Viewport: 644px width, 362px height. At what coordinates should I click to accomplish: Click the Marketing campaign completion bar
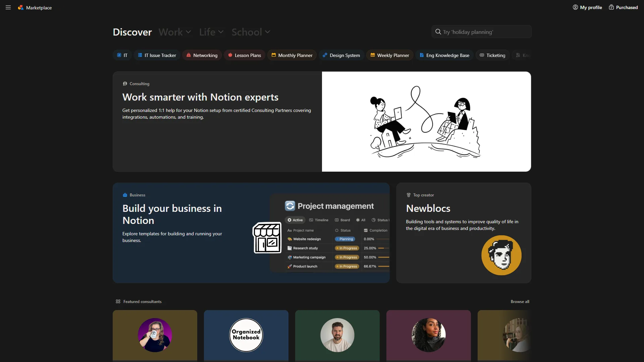click(x=384, y=257)
